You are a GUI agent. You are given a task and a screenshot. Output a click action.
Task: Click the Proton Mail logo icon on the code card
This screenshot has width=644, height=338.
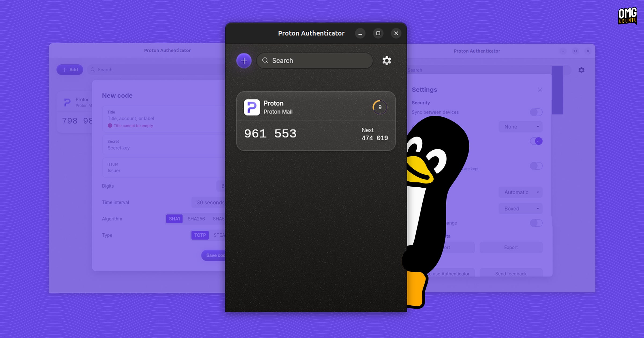(x=252, y=107)
